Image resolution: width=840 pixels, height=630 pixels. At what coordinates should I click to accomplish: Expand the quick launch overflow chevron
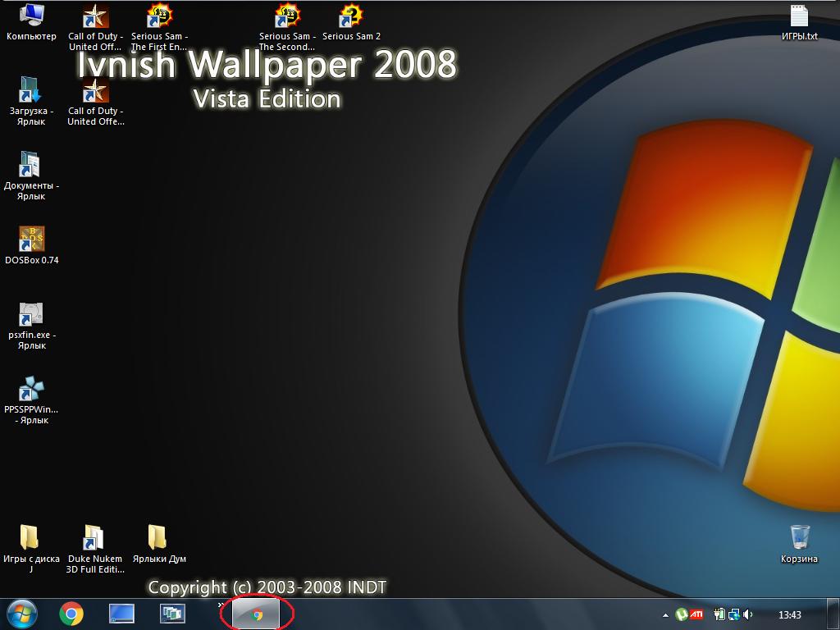coord(220,605)
